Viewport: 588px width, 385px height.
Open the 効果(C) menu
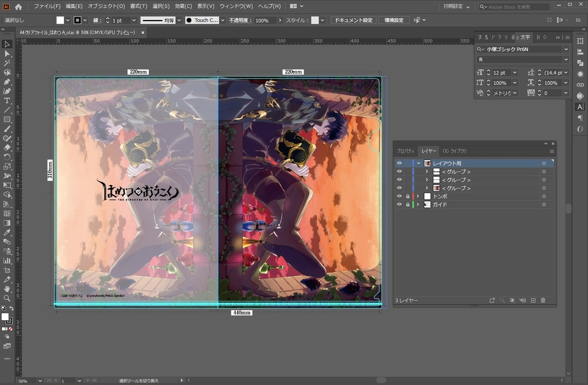(x=183, y=6)
